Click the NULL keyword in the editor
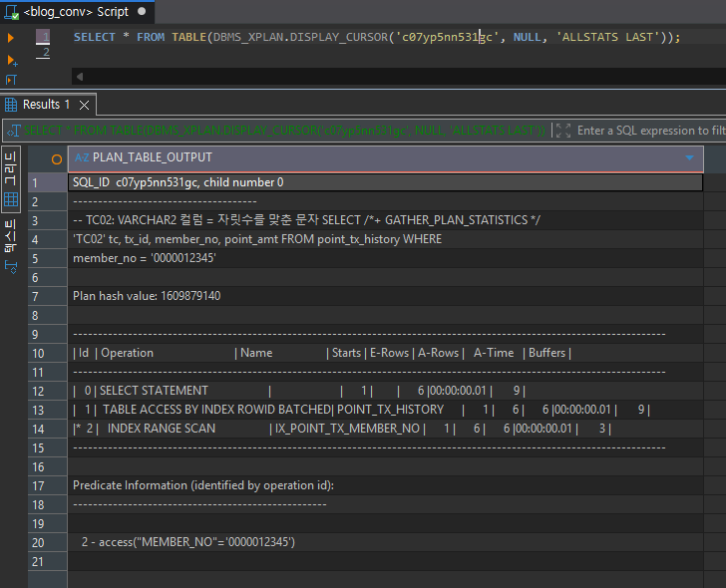The width and height of the screenshot is (726, 588). point(527,37)
